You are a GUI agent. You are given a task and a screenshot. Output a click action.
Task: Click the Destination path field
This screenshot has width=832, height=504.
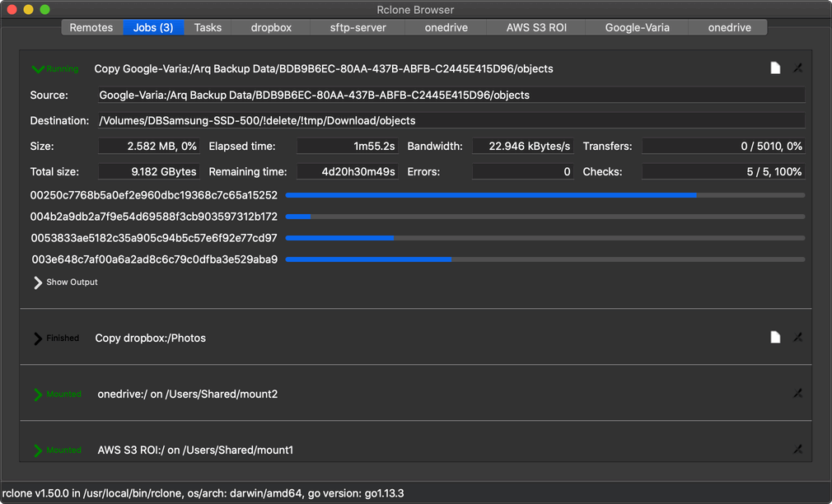451,120
